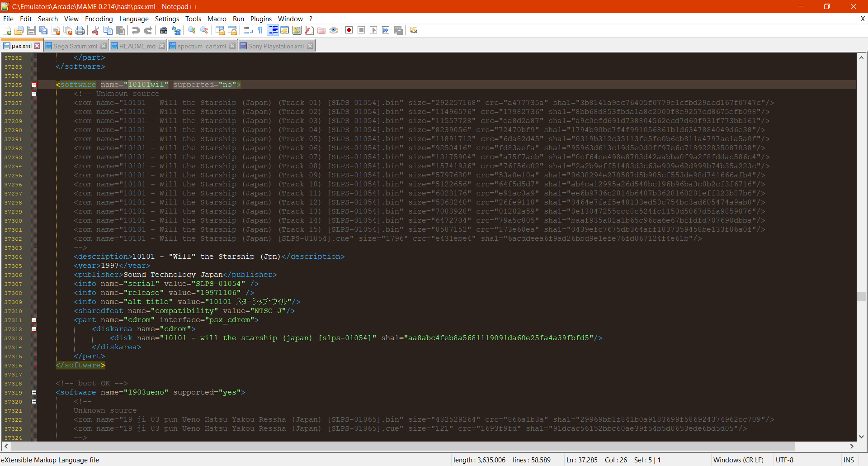Click the last toolbar plugin icon
The width and height of the screenshot is (868, 466).
click(x=414, y=30)
